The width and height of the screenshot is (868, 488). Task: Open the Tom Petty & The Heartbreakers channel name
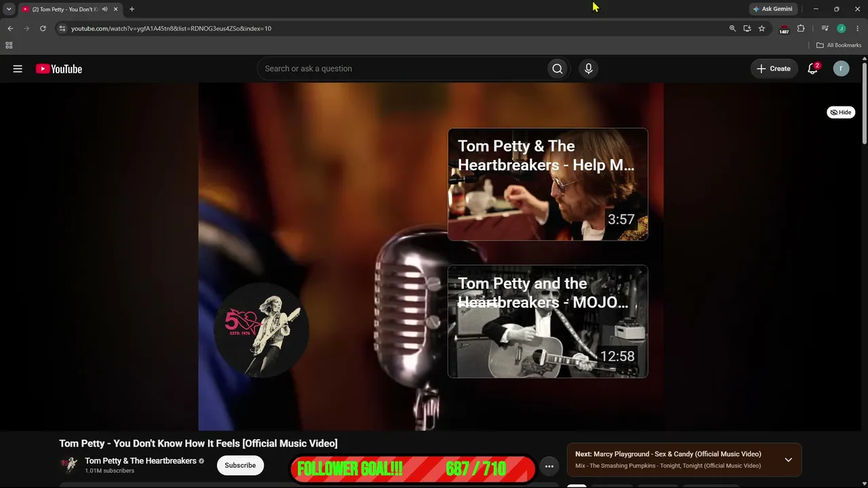(140, 461)
